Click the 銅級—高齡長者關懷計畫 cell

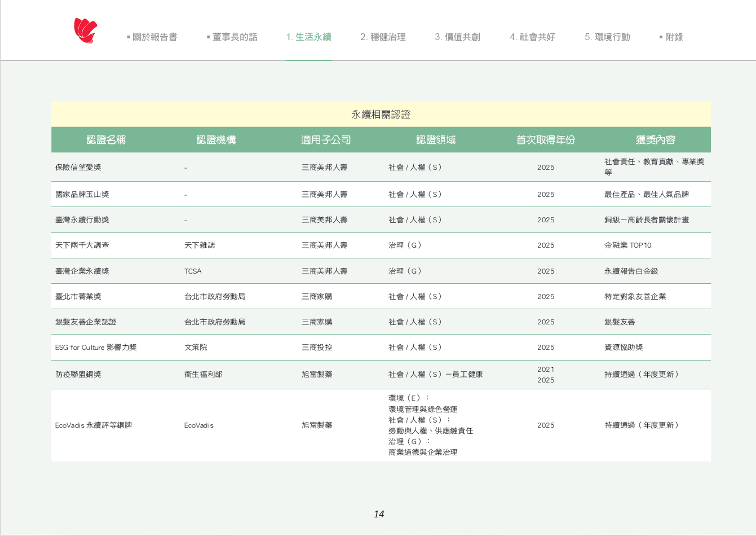pos(647,220)
